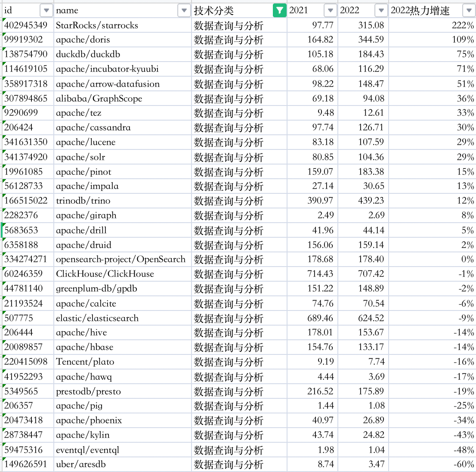Click the 222% growth cell
This screenshot has height=472, width=476.
click(463, 25)
